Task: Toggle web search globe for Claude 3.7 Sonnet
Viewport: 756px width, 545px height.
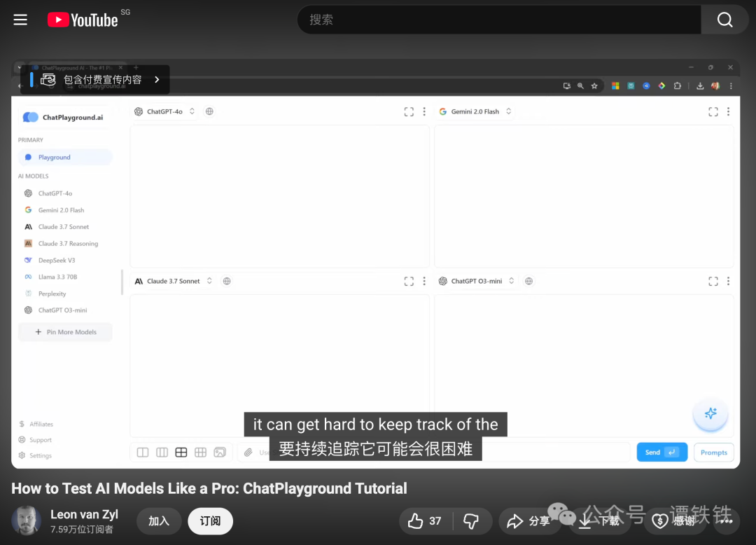Action: pyautogui.click(x=226, y=281)
